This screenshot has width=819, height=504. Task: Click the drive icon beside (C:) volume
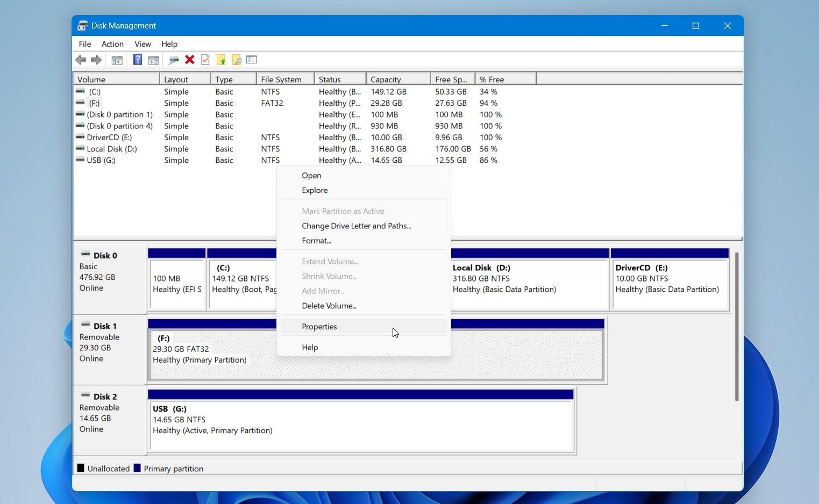tap(80, 91)
